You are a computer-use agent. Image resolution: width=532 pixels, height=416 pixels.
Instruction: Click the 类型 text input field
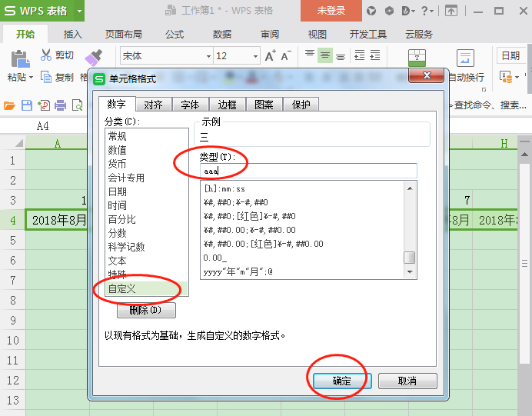coord(308,171)
